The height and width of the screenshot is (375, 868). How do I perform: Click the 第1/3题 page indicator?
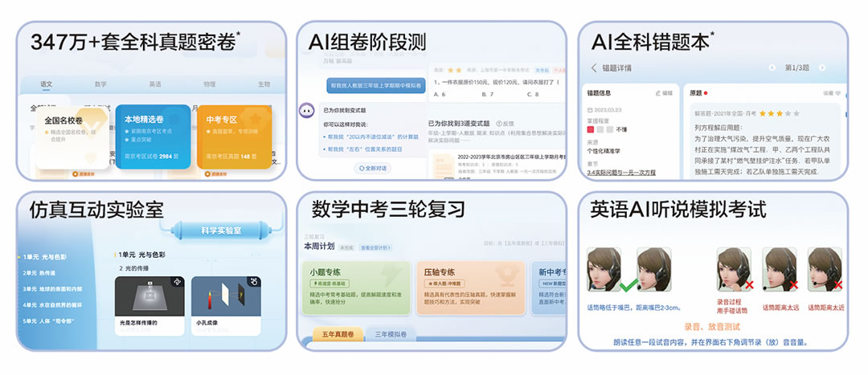click(797, 68)
